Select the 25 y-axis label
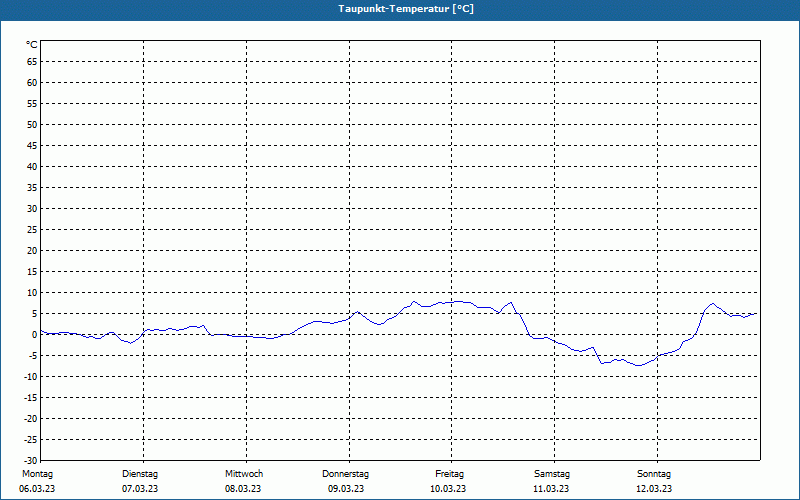The height and width of the screenshot is (500, 800). click(x=32, y=230)
